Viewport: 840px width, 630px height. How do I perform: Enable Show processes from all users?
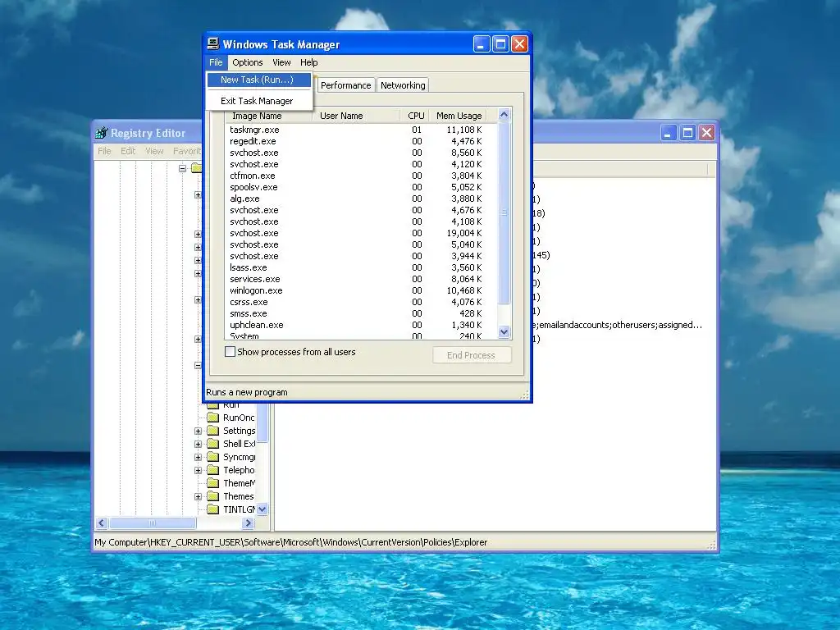pyautogui.click(x=231, y=352)
